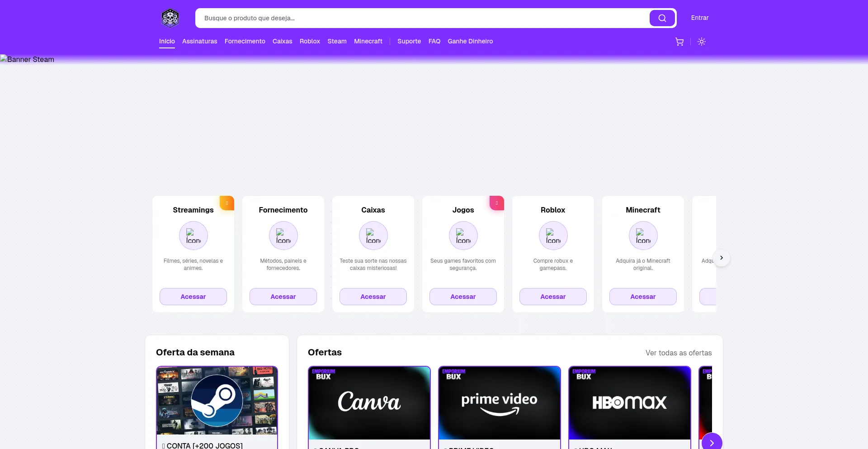Click the Banner Steam image placeholder
The image size is (868, 449).
coord(27,59)
